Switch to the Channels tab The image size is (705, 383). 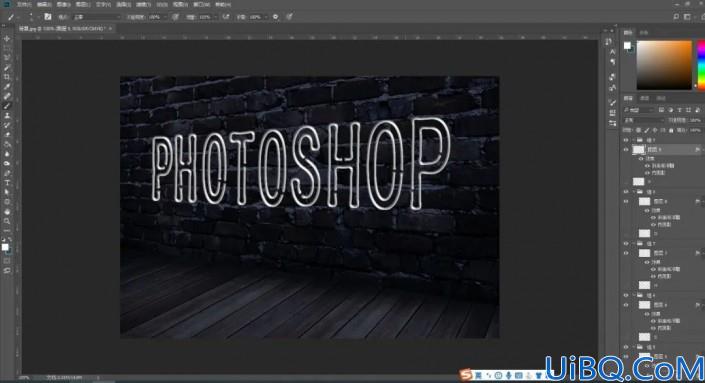click(644, 98)
